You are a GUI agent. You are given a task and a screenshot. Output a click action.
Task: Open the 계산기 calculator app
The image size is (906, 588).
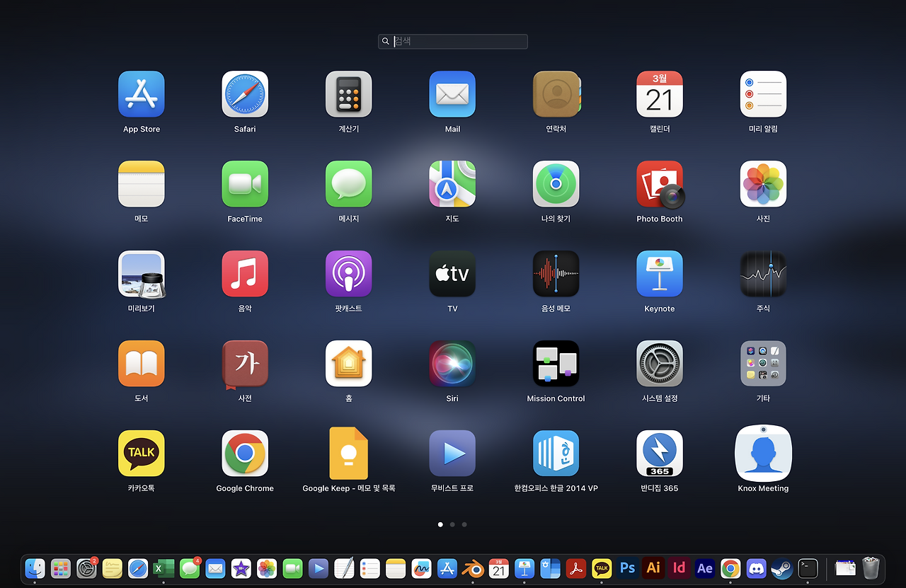click(x=349, y=94)
